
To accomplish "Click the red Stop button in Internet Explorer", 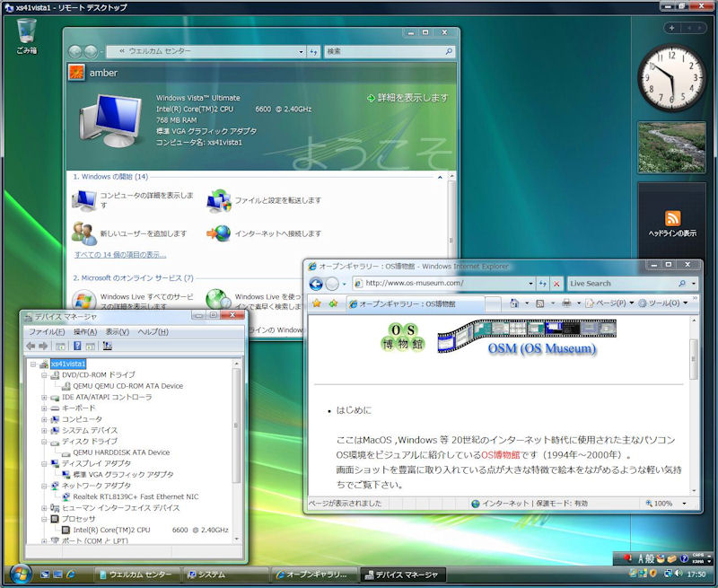I will (x=556, y=284).
